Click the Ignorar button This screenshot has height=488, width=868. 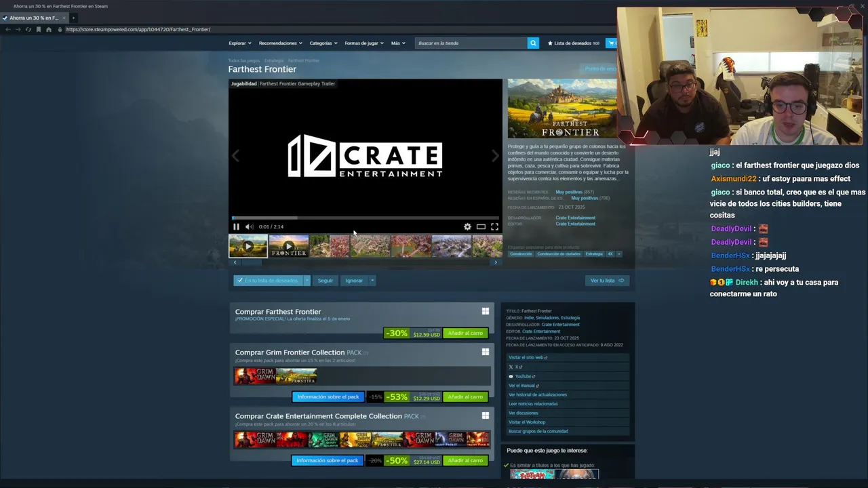pyautogui.click(x=354, y=280)
